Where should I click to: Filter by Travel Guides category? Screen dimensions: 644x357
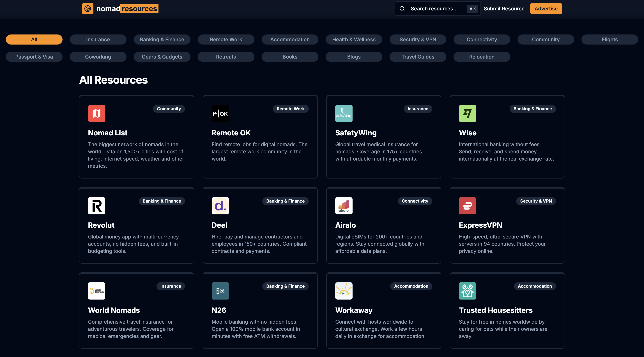pos(418,57)
